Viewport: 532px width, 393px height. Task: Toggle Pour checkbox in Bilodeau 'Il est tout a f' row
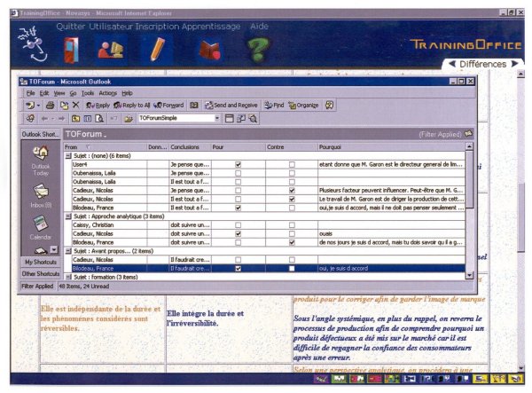(x=239, y=208)
